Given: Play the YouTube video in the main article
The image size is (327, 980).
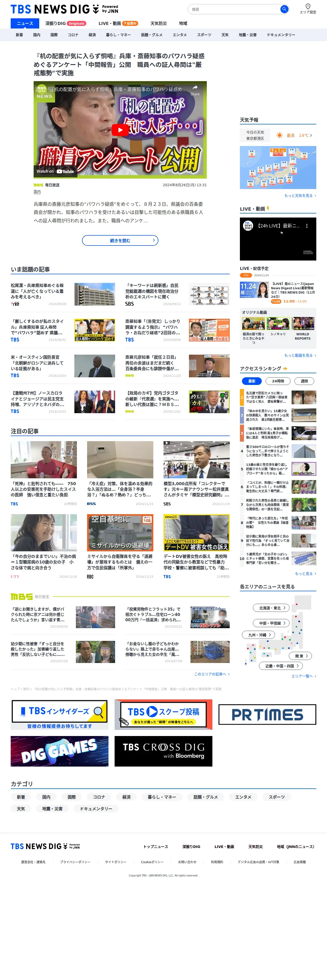Looking at the screenshot, I should click(x=120, y=130).
